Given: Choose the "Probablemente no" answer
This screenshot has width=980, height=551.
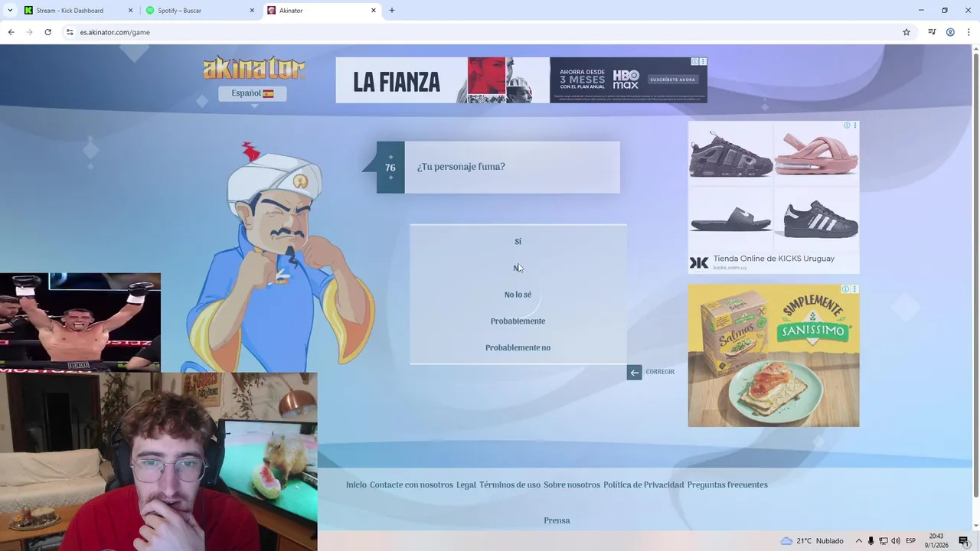Looking at the screenshot, I should click(518, 347).
